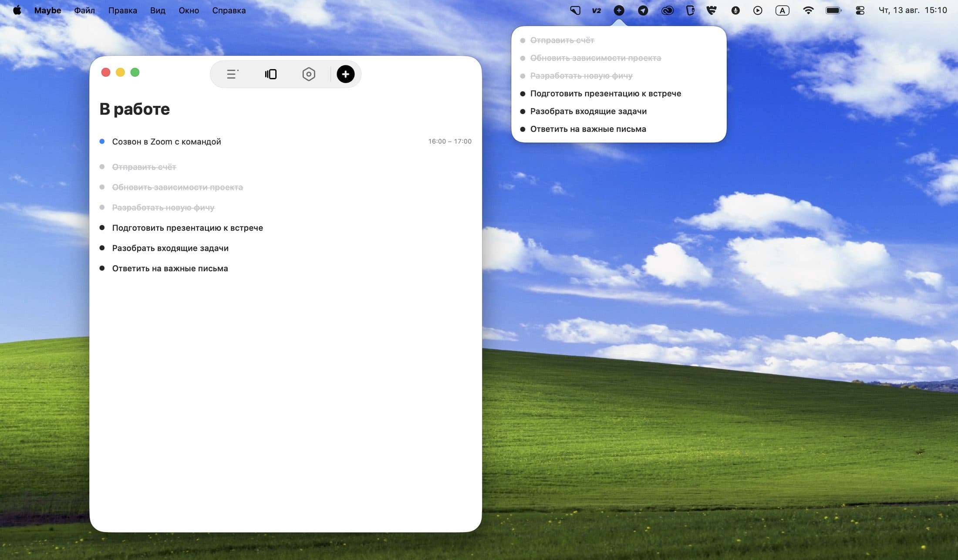Select 'Ответить на важные письма' text in main window
The height and width of the screenshot is (560, 958).
pos(170,268)
